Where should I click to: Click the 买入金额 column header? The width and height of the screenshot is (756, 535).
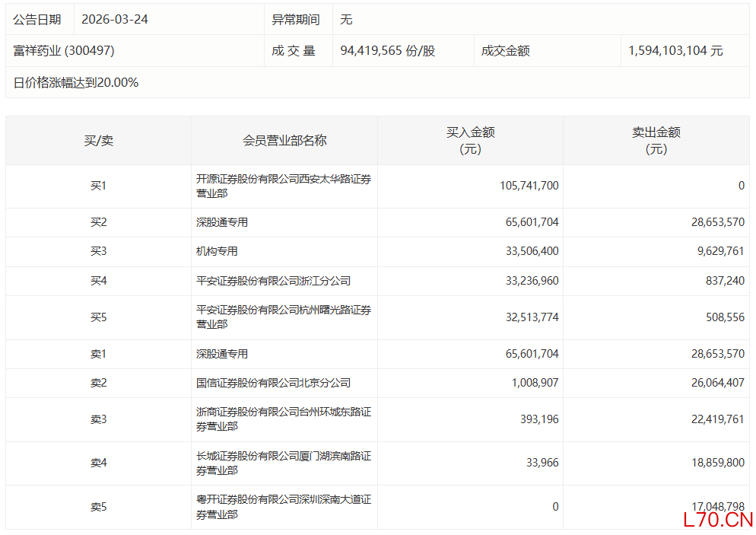pyautogui.click(x=470, y=141)
